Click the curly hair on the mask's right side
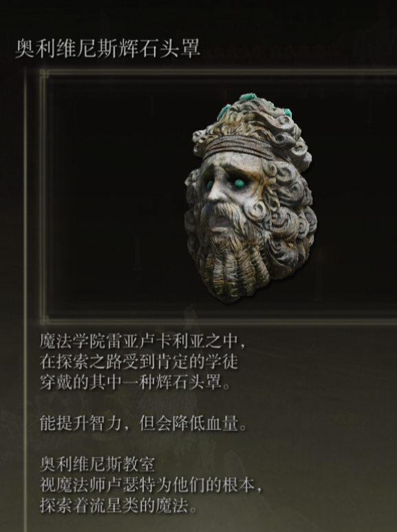Image resolution: width=397 pixels, height=532 pixels. coord(292,204)
